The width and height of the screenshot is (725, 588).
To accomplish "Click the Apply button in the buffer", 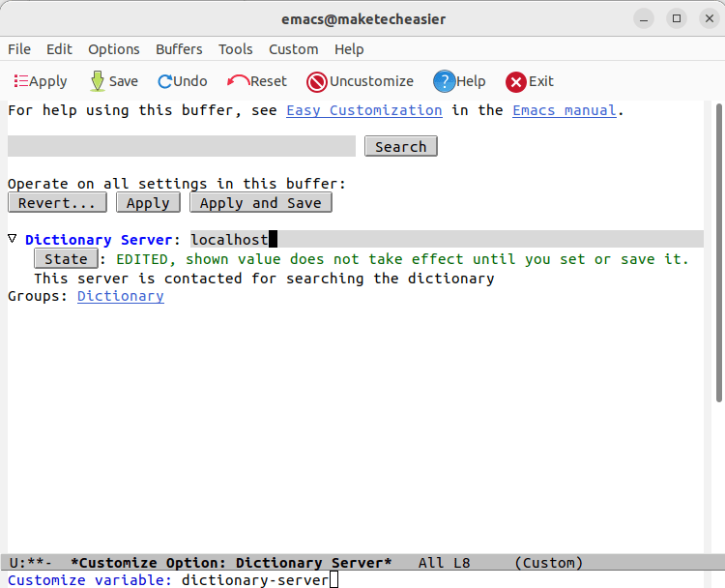I will pyautogui.click(x=148, y=203).
